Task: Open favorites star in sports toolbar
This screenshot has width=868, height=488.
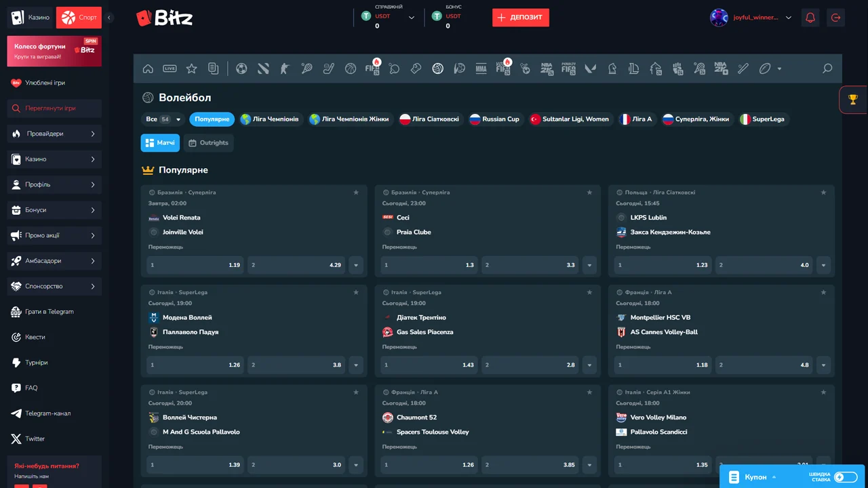Action: coord(191,68)
